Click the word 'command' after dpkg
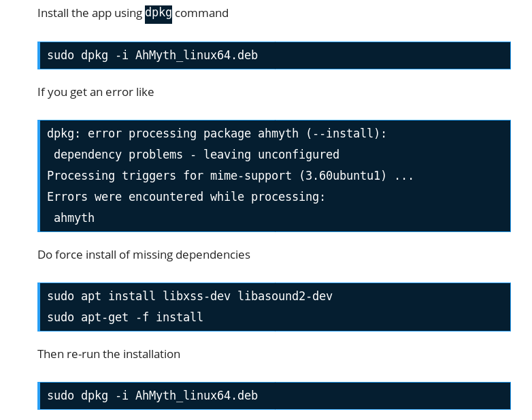This screenshot has width=532, height=420. 201,13
